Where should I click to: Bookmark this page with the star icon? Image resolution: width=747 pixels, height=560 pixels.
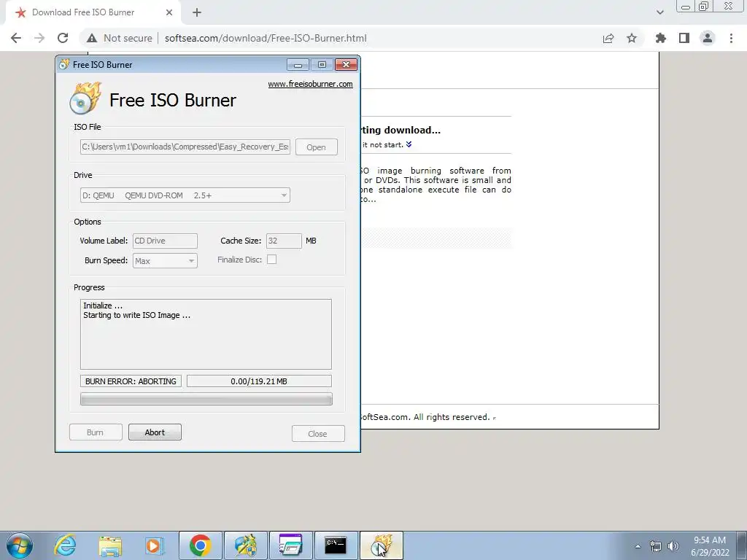point(632,38)
